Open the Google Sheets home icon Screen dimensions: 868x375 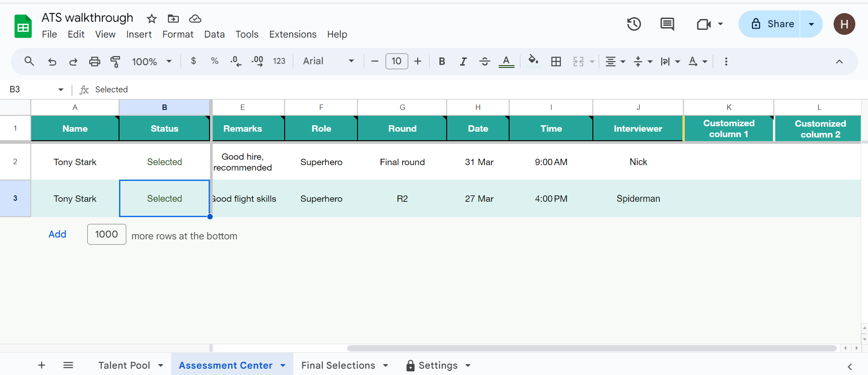tap(23, 26)
